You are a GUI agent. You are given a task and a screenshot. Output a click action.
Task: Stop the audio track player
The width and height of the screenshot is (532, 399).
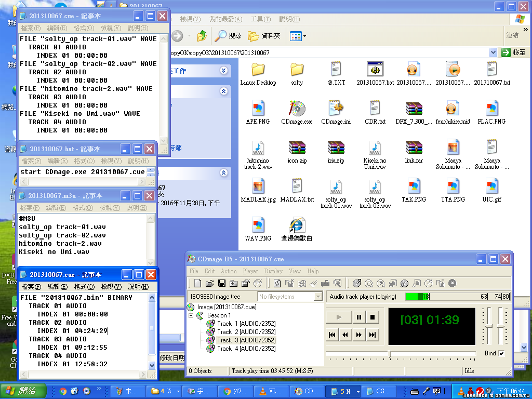372,317
